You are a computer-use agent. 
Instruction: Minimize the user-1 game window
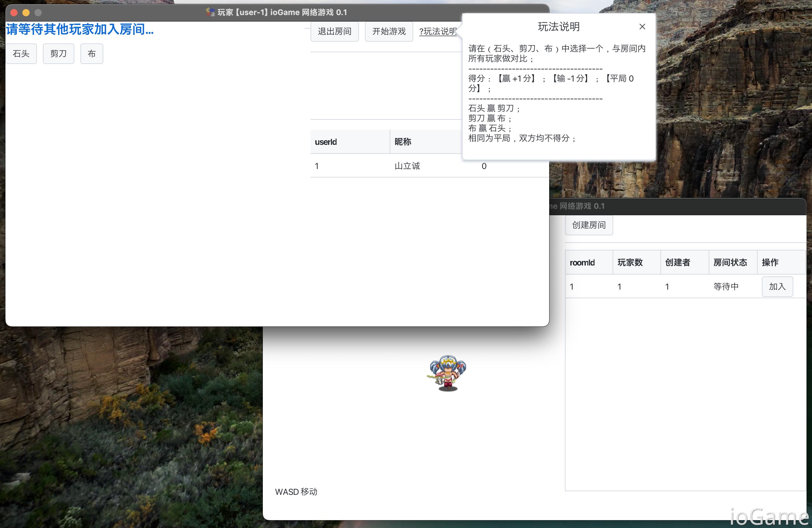tap(26, 13)
